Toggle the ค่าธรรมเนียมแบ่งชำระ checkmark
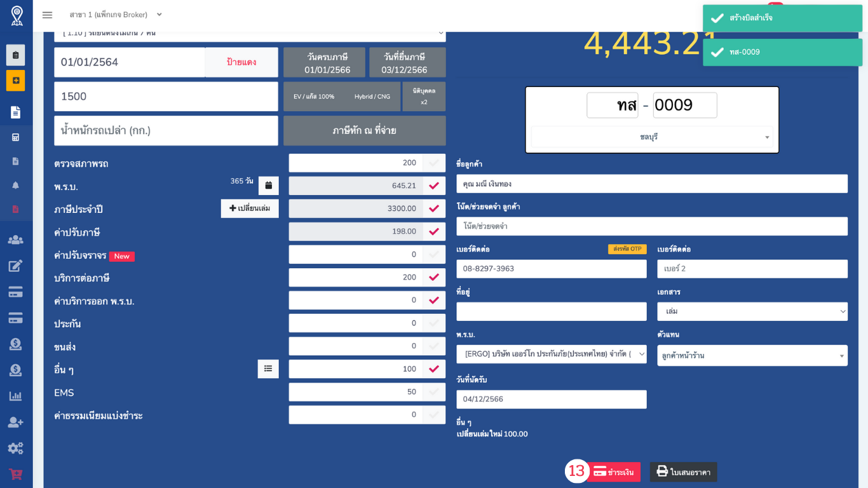This screenshot has width=868, height=488. pos(434,414)
